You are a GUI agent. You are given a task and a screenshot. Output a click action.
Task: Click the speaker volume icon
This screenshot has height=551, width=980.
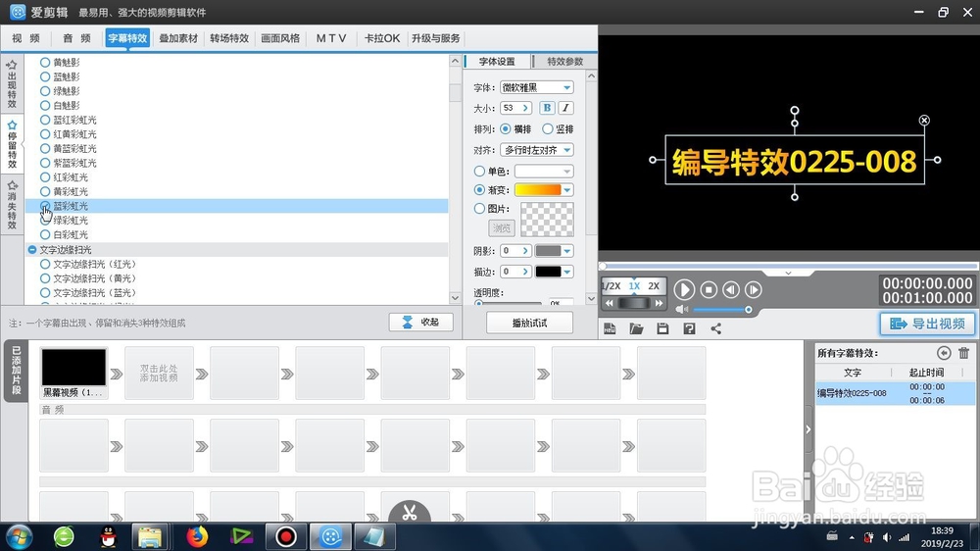(681, 310)
